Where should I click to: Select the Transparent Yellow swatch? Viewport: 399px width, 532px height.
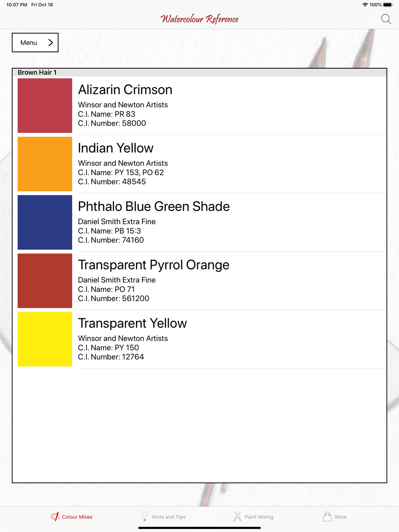click(x=45, y=339)
